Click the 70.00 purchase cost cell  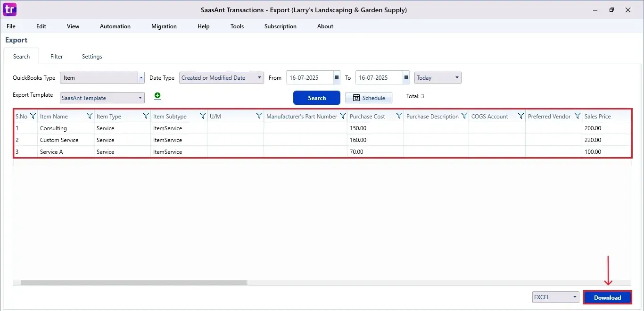click(x=375, y=151)
